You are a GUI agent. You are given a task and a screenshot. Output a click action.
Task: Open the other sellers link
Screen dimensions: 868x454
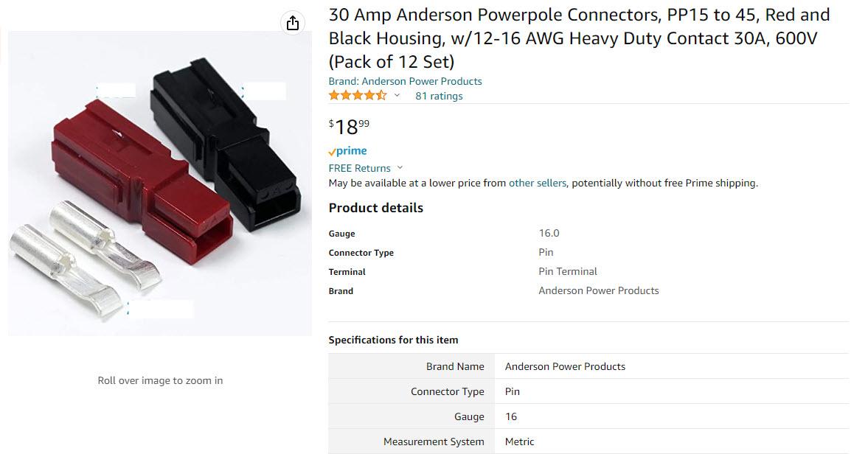[x=537, y=183]
